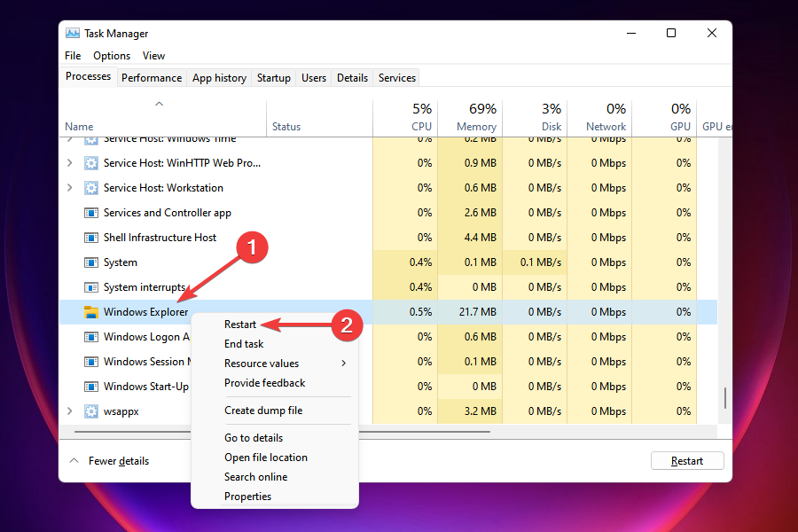798x532 pixels.
Task: Click the System interrupts process icon
Action: (x=90, y=287)
